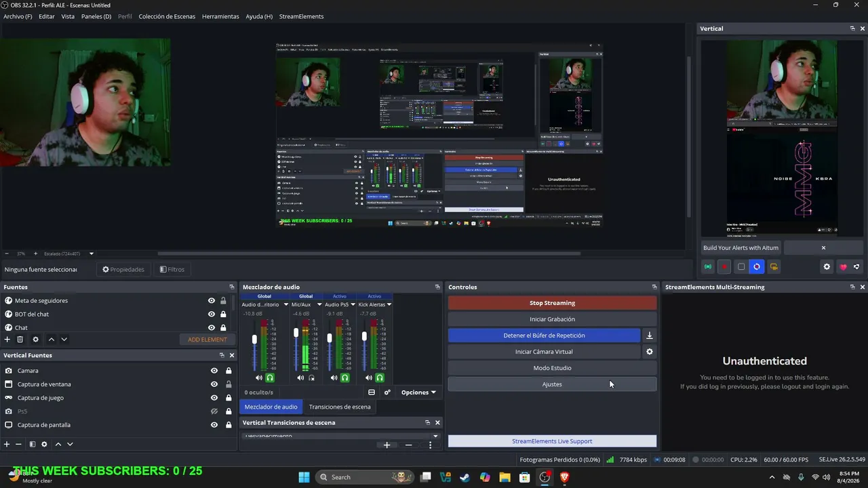Show the hidden Ps5 source
This screenshot has height=488, width=868.
[x=214, y=411]
